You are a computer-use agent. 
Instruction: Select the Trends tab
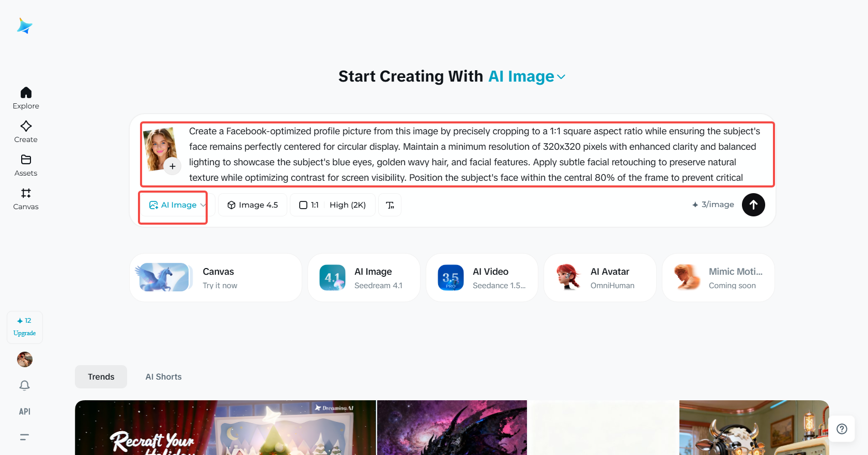tap(101, 377)
